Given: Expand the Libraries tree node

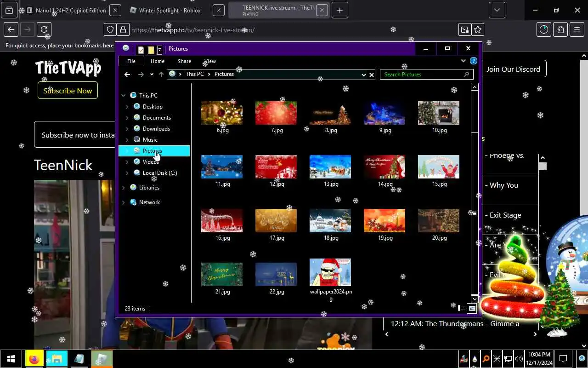Looking at the screenshot, I should [123, 188].
